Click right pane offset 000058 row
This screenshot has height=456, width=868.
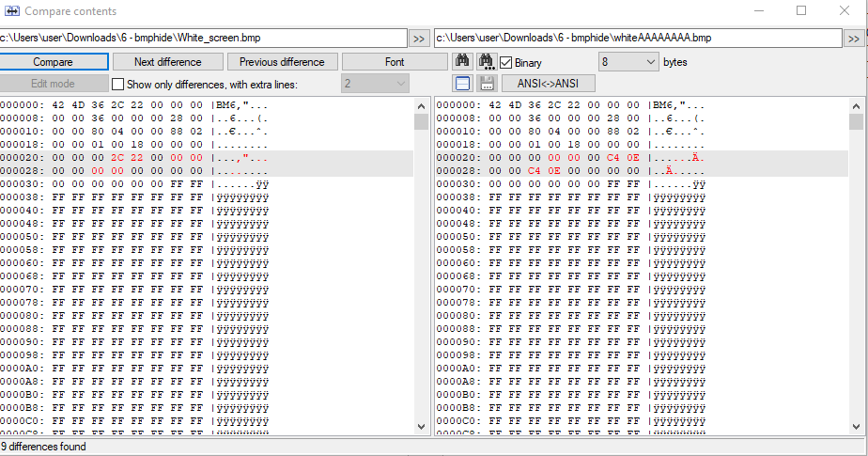pyautogui.click(x=642, y=250)
